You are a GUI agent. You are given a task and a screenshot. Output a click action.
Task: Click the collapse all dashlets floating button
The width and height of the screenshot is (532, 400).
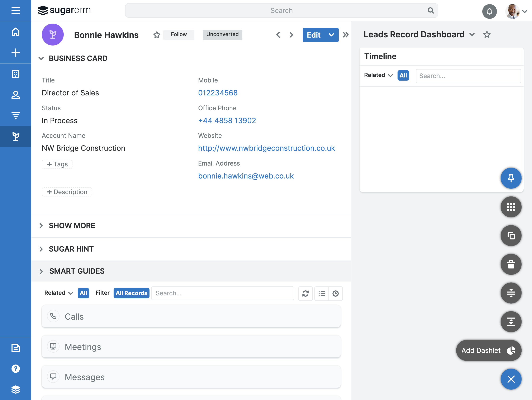(511, 293)
